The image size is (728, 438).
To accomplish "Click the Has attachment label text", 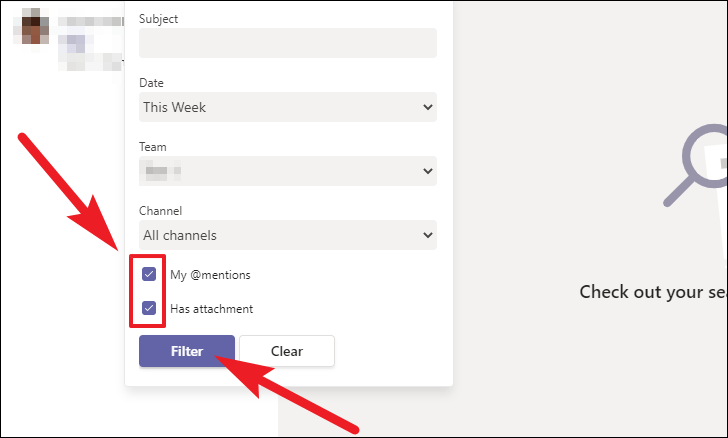I will [x=211, y=309].
